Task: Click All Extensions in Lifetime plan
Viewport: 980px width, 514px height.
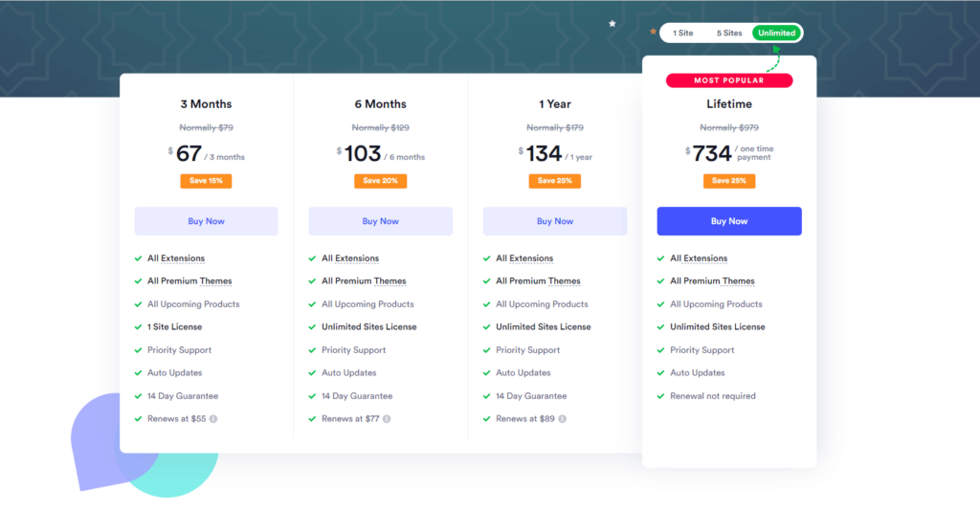Action: (x=699, y=258)
